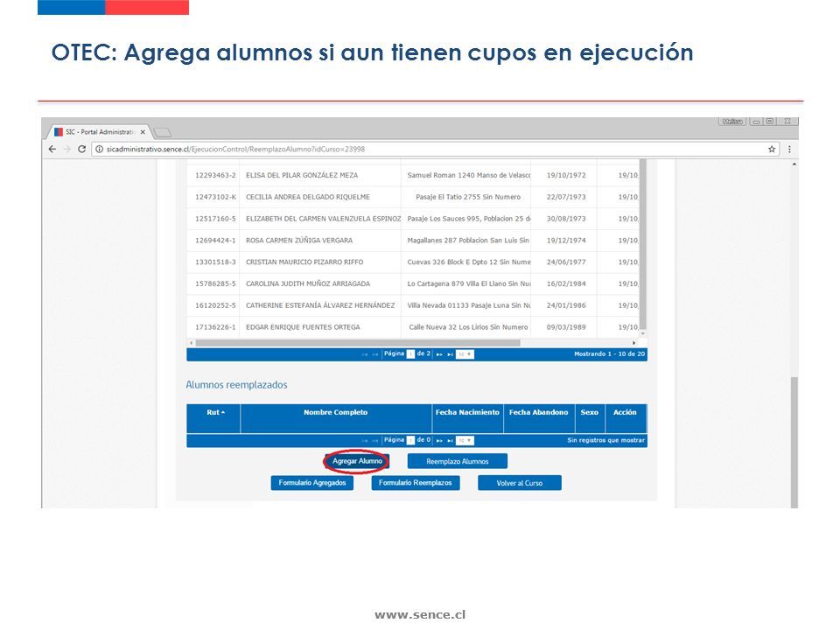Select row ROSA CARMEN ZÚÑIGA VERGARA

point(412,241)
